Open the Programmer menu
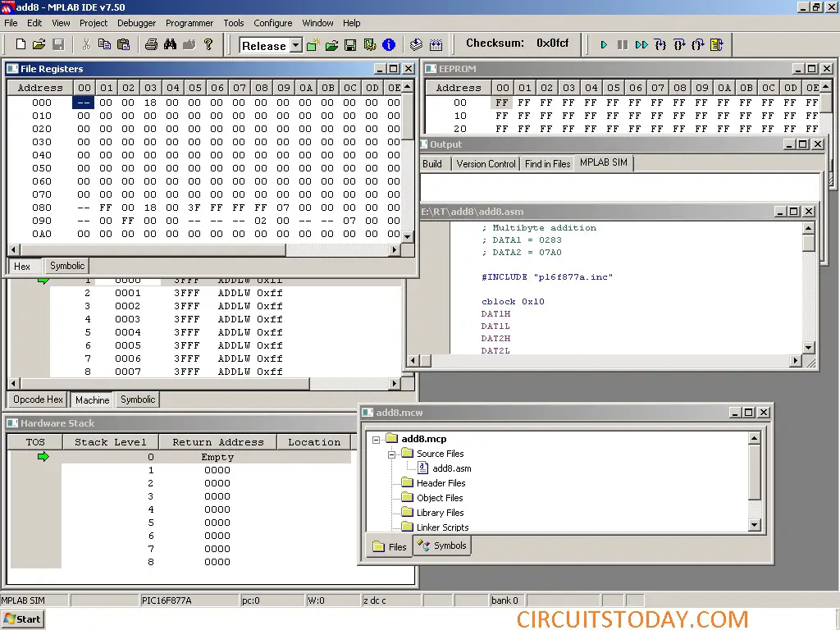This screenshot has width=840, height=630. 189,23
